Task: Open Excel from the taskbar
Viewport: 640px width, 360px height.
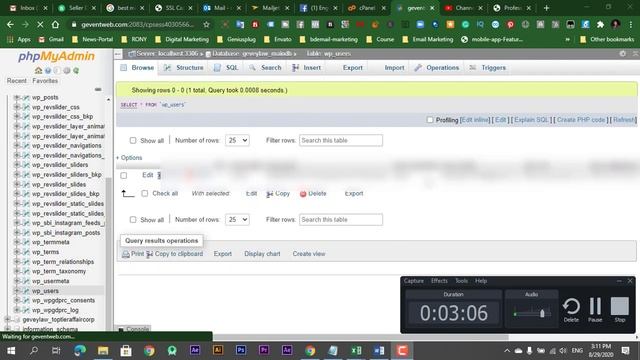Action: point(356,351)
